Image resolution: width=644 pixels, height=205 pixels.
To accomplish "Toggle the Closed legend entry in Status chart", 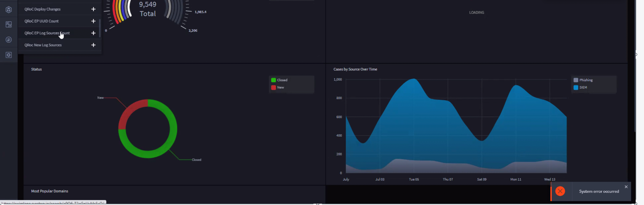I will pyautogui.click(x=280, y=80).
